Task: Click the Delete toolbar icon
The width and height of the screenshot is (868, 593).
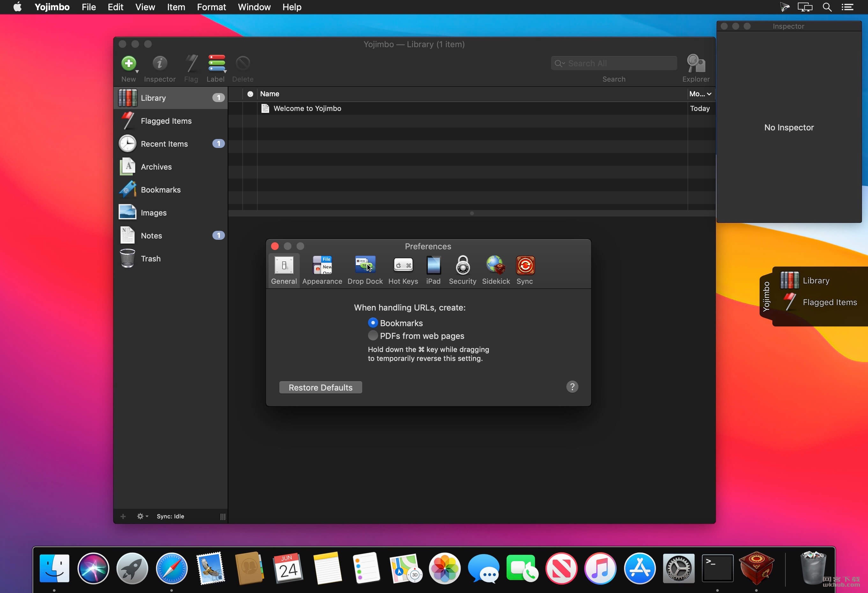Action: [243, 64]
